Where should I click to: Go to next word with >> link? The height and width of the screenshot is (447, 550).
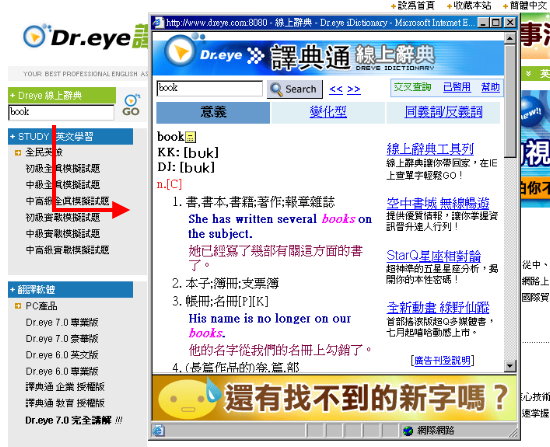354,89
